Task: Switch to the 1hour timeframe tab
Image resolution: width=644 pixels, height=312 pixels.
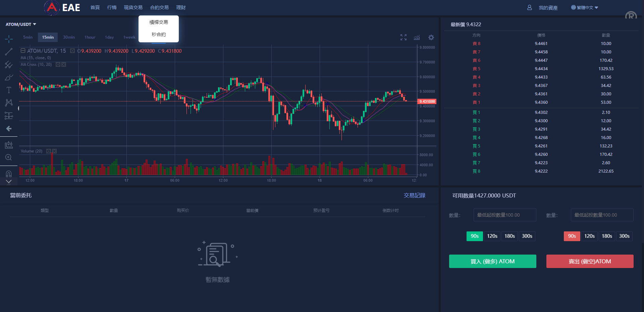Action: [89, 37]
